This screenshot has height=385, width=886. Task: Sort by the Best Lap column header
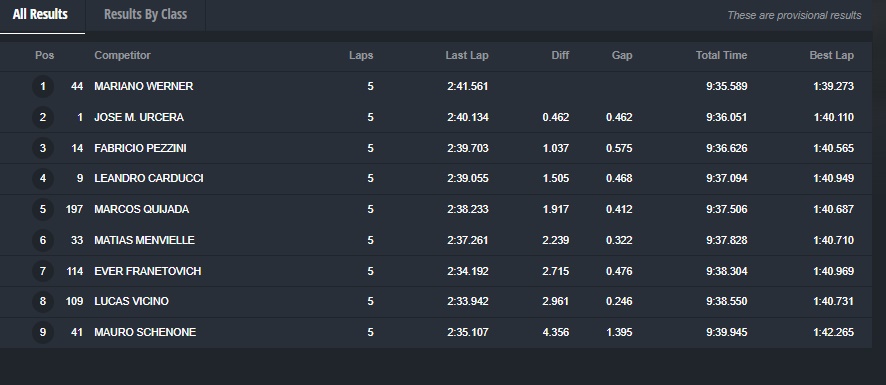click(832, 55)
